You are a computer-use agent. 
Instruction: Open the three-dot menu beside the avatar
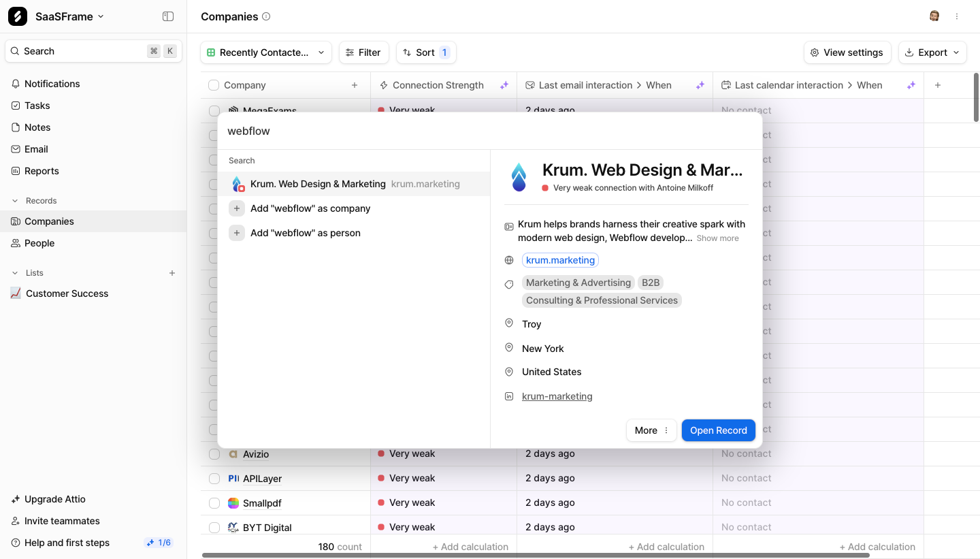click(x=957, y=16)
